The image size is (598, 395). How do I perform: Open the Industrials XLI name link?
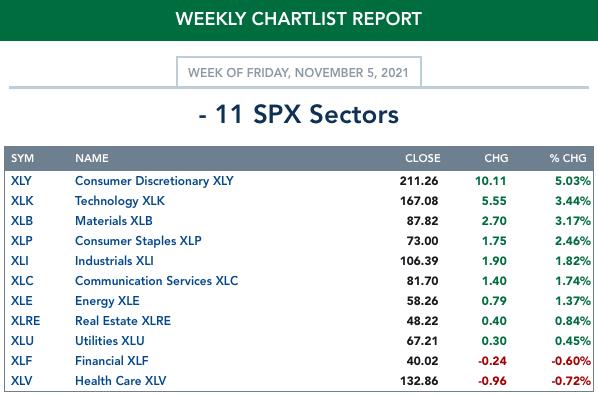[114, 261]
